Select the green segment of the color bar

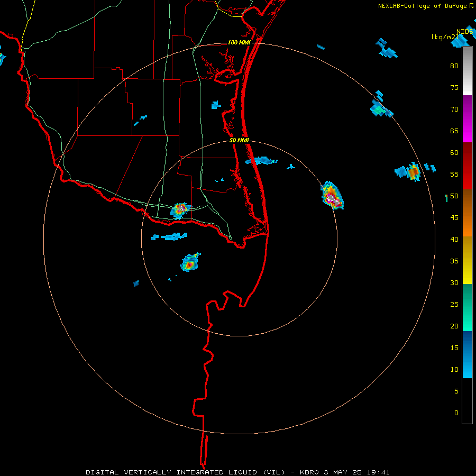click(467, 307)
